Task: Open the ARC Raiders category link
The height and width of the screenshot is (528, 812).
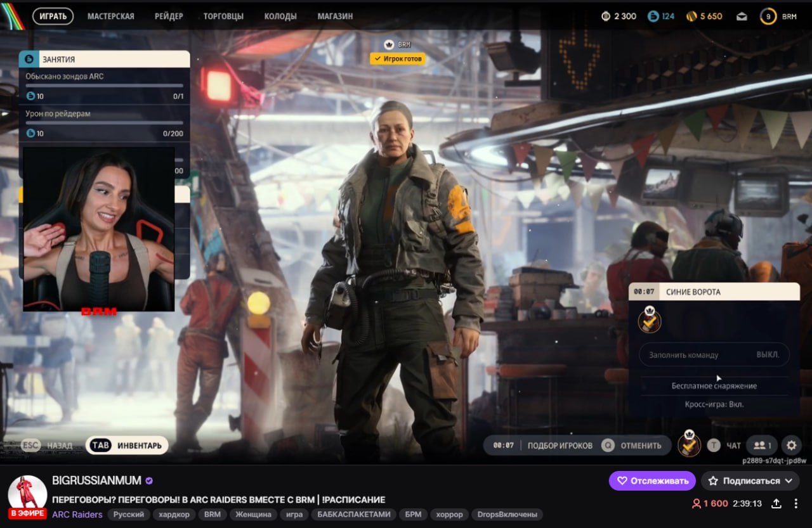Action: click(77, 514)
